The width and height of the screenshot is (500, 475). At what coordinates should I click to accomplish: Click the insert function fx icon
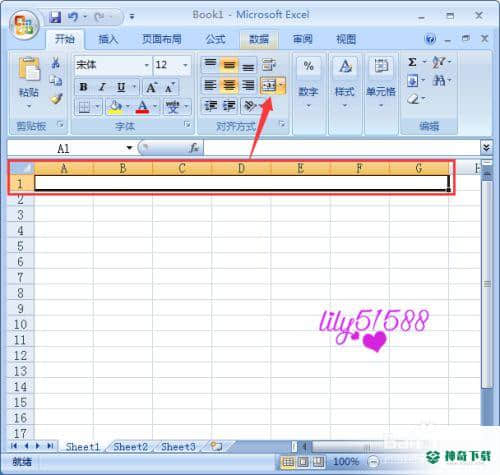(x=193, y=148)
